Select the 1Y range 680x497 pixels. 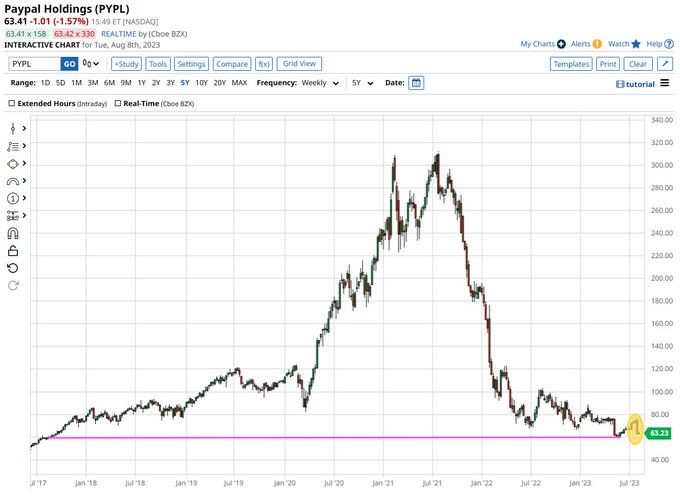[141, 82]
